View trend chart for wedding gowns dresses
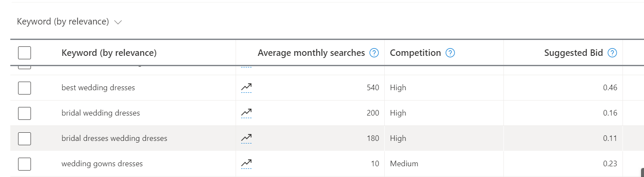The height and width of the screenshot is (177, 644). pyautogui.click(x=246, y=164)
